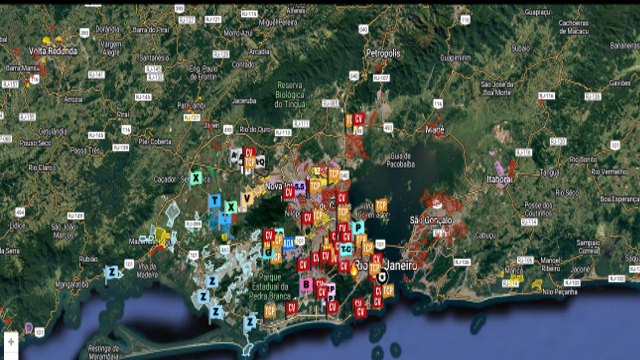Click the RJ-107 road shield
This screenshot has height=360, width=640.
click(381, 78)
